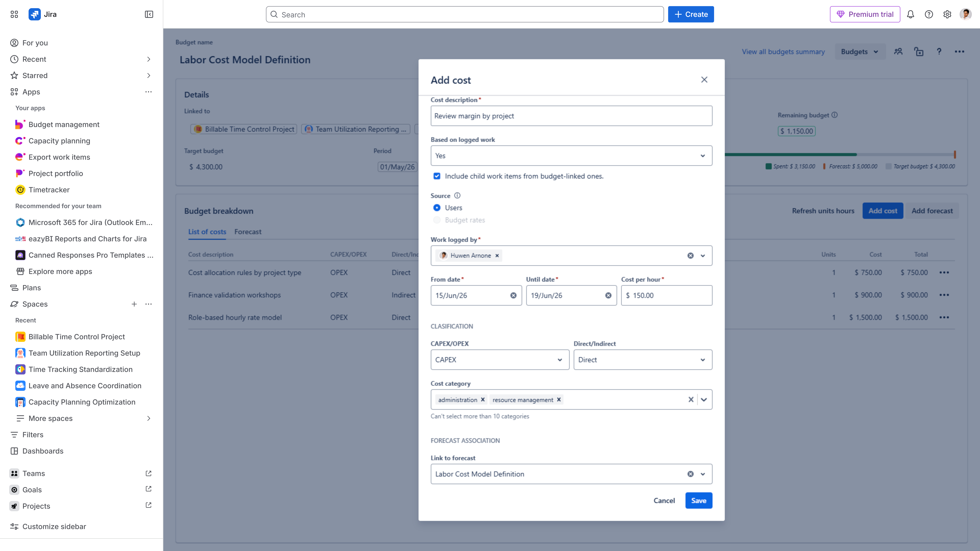
Task: Clear the Link to forecast selection
Action: pos(690,474)
